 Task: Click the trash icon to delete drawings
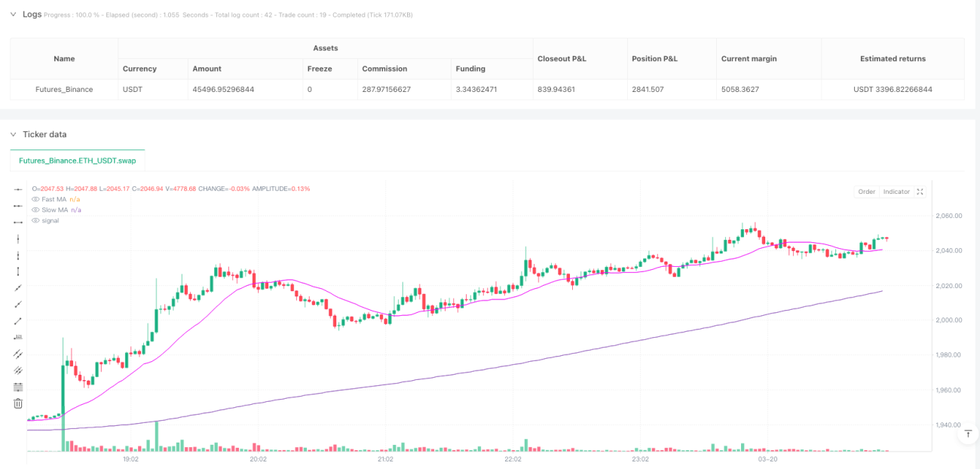pyautogui.click(x=18, y=403)
